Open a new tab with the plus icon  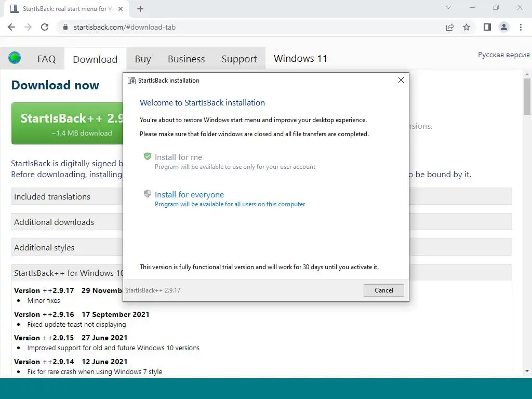click(140, 9)
